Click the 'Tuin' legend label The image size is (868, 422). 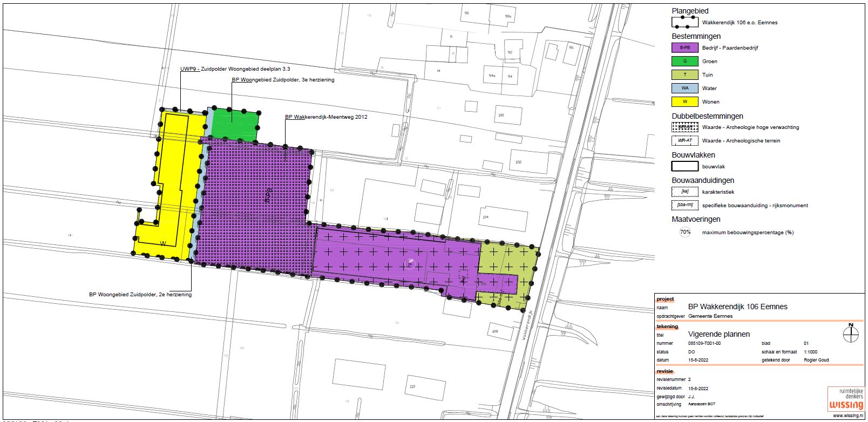[707, 75]
